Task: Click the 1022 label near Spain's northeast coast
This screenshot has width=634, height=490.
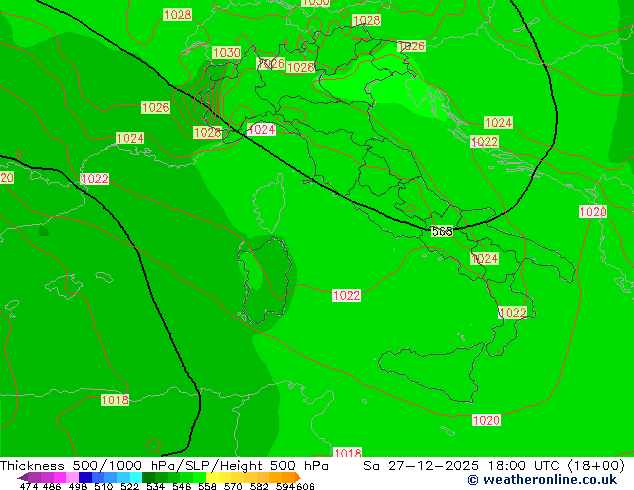Action: pyautogui.click(x=95, y=179)
